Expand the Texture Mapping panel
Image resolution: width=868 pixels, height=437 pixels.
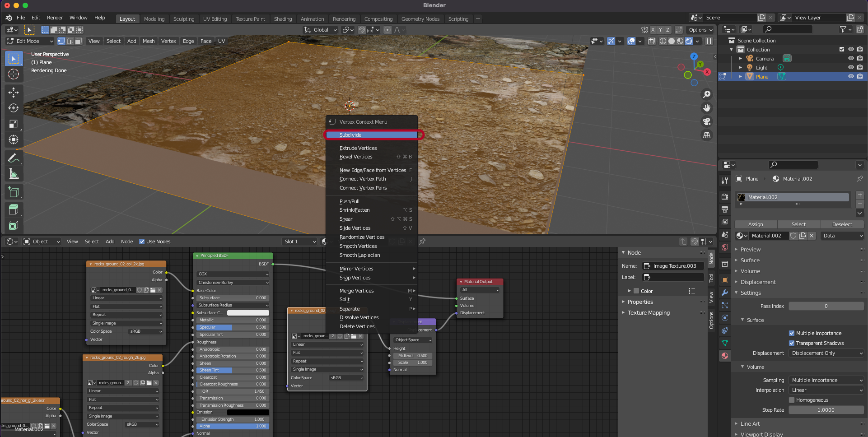649,313
